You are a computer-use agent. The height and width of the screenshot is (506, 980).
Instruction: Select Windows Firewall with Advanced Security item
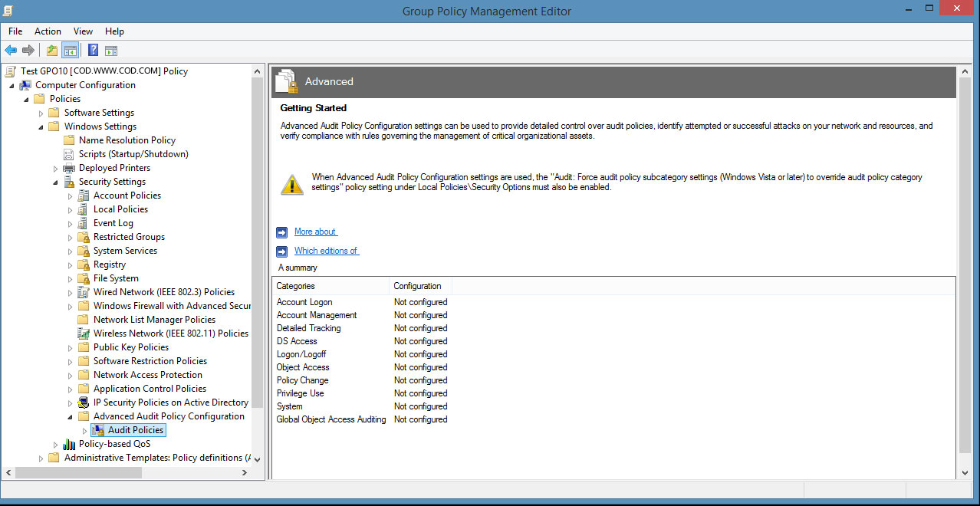point(172,306)
